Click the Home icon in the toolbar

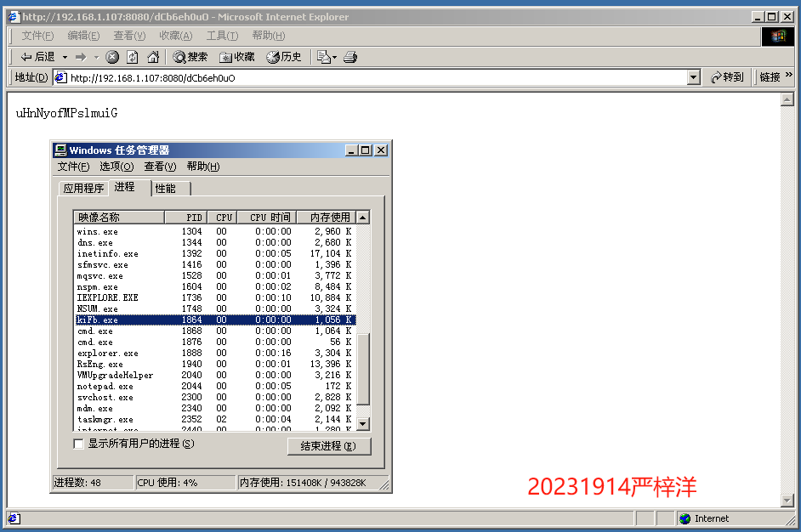tap(153, 57)
